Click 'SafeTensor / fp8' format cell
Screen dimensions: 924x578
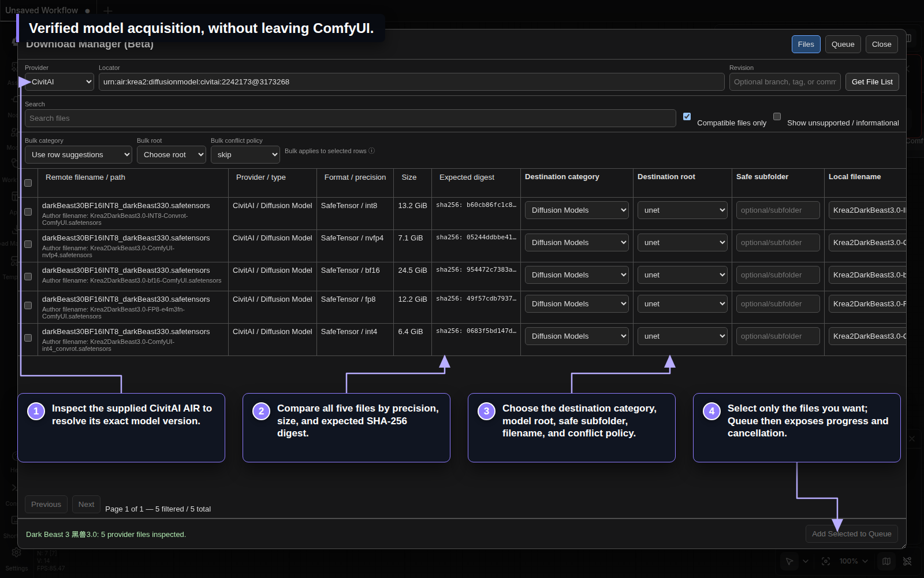[348, 299]
